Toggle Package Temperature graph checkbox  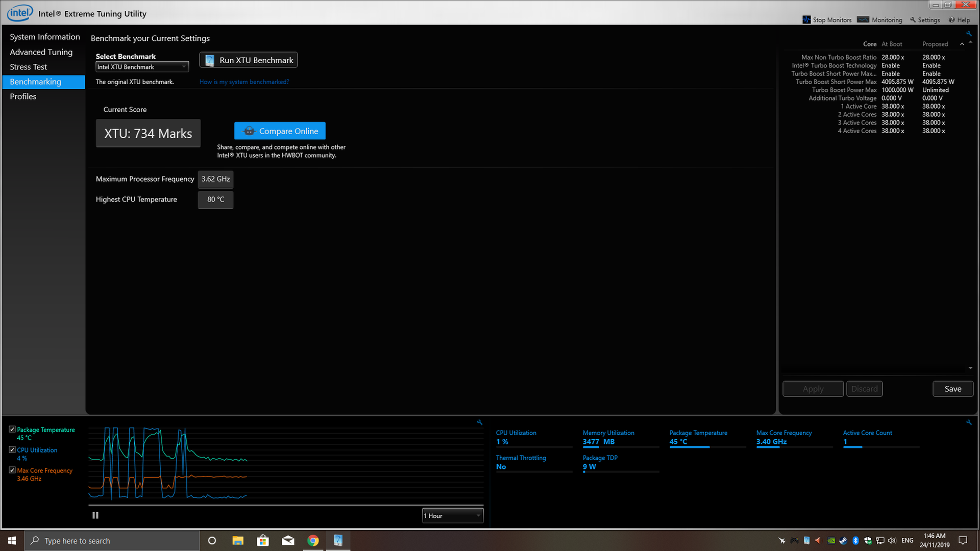click(12, 430)
